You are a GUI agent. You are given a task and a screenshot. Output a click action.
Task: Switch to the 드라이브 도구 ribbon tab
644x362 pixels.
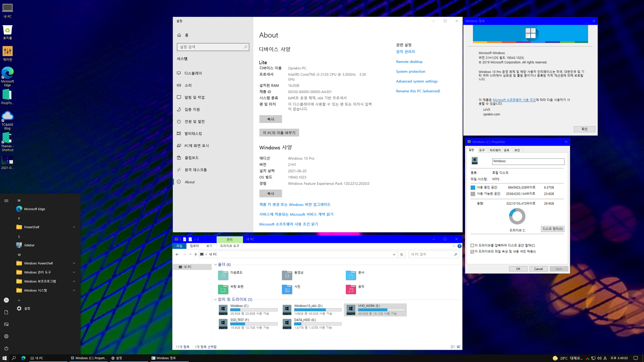click(x=230, y=246)
